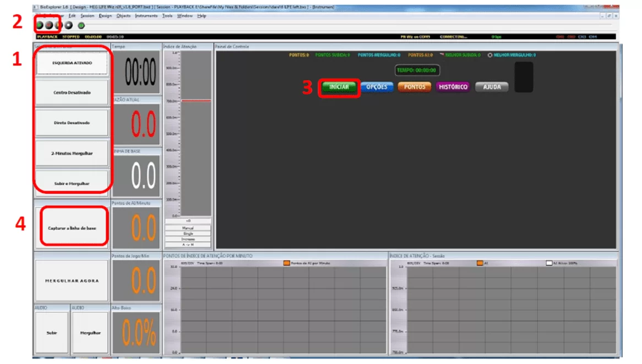Toggle Esquerda Ativado sensor position
The width and height of the screenshot is (642, 364).
[x=72, y=63]
